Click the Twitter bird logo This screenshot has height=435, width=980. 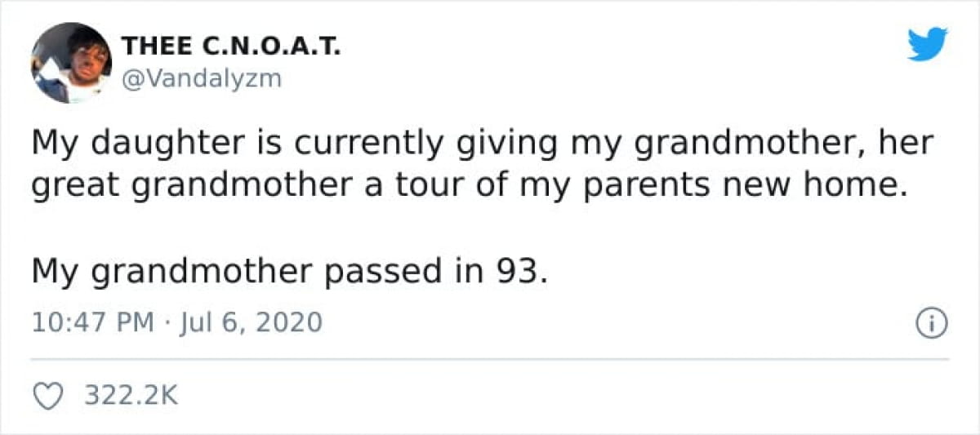[x=927, y=43]
